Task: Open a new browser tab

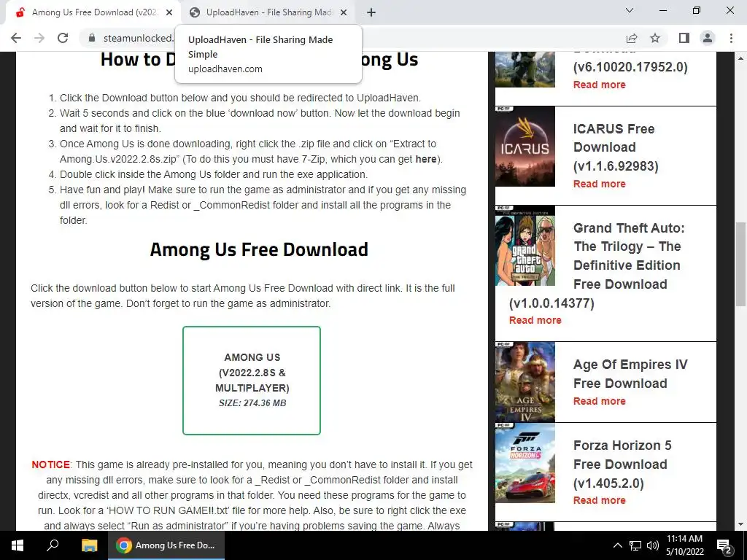Action: coord(371,12)
